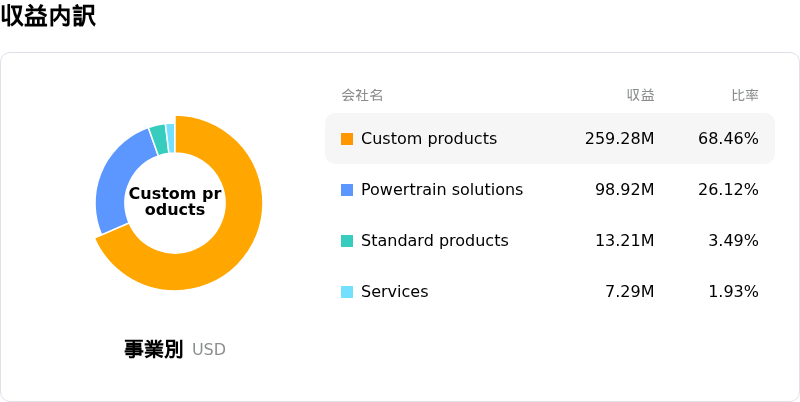Click the 収益 column header
The image size is (800, 402).
coord(641,95)
